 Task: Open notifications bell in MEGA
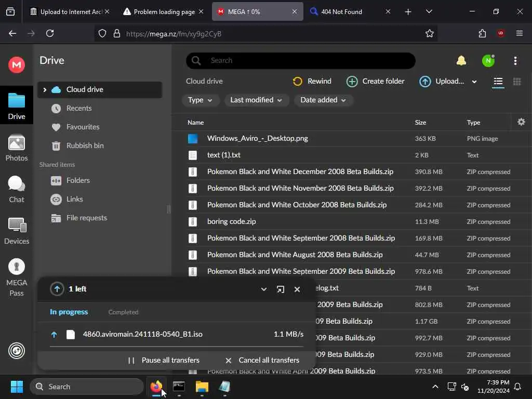coord(461,61)
